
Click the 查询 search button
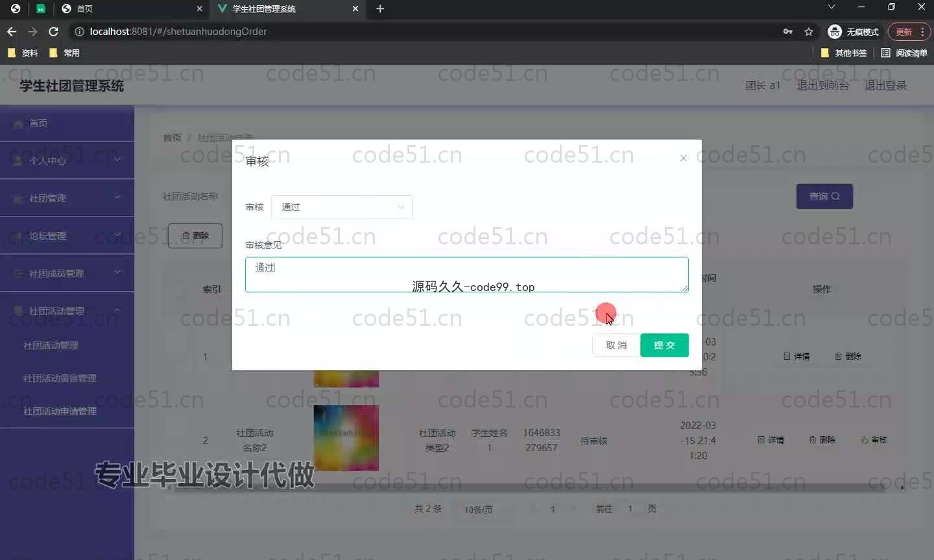[x=824, y=196]
